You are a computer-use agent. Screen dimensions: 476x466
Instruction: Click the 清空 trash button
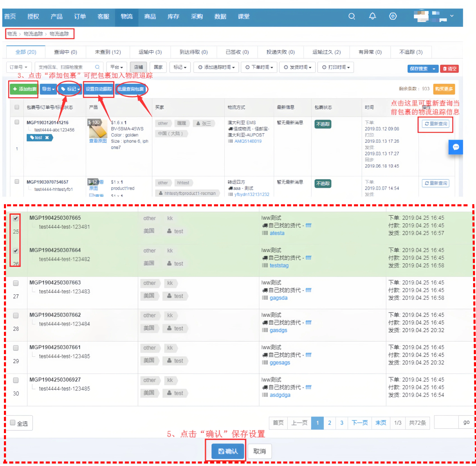pyautogui.click(x=449, y=69)
